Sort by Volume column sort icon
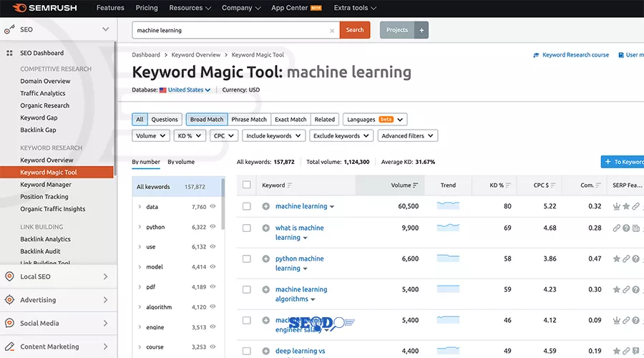Screen dimensions: 644x358 pos(416,185)
